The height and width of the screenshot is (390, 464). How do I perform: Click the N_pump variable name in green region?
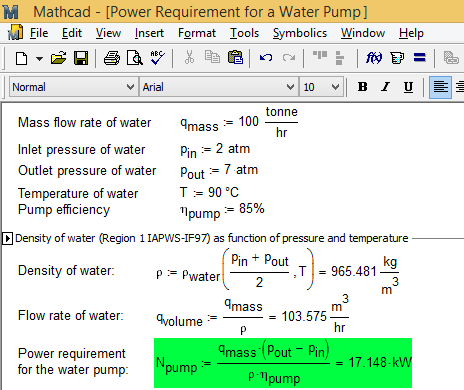coord(177,365)
